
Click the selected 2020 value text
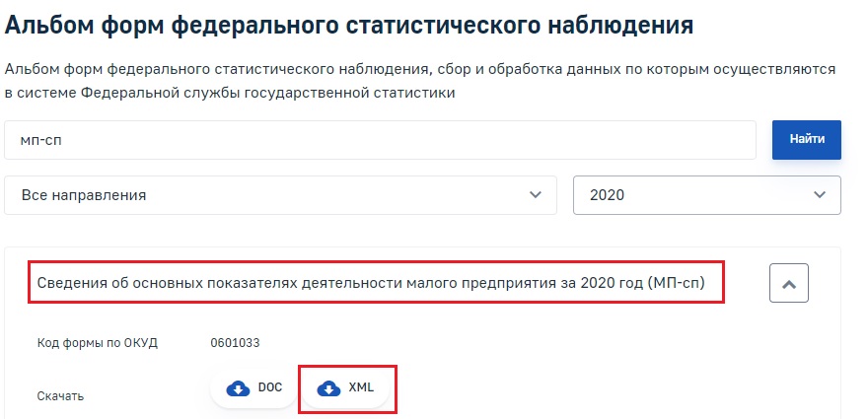pyautogui.click(x=607, y=195)
